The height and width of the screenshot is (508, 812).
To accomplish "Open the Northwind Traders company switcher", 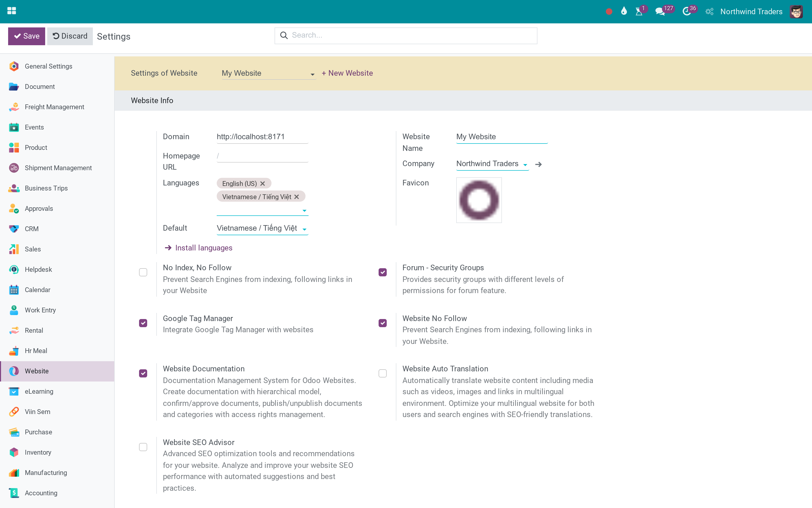I will [751, 12].
